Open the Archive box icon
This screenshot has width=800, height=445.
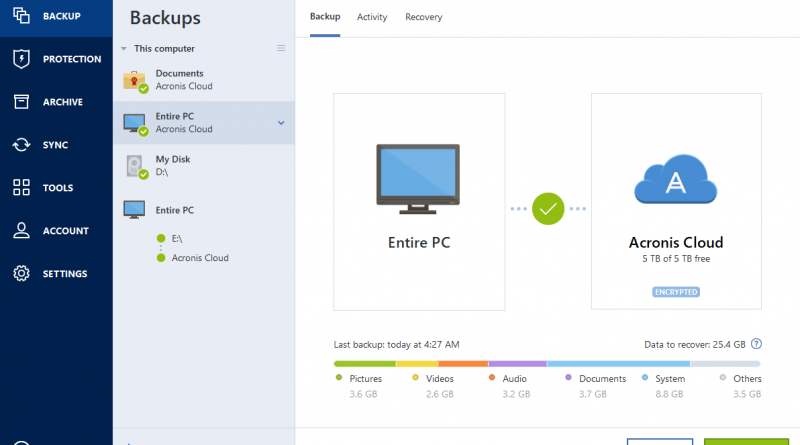point(21,102)
